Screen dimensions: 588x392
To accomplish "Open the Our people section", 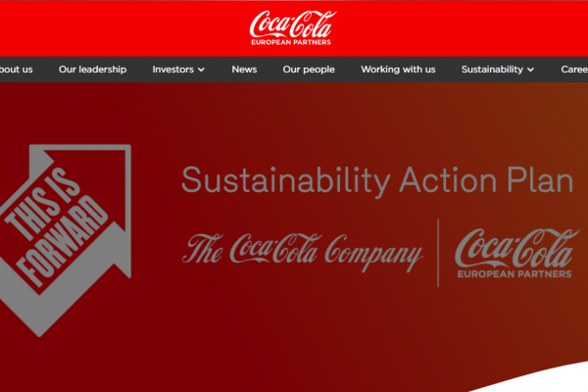I will click(309, 70).
